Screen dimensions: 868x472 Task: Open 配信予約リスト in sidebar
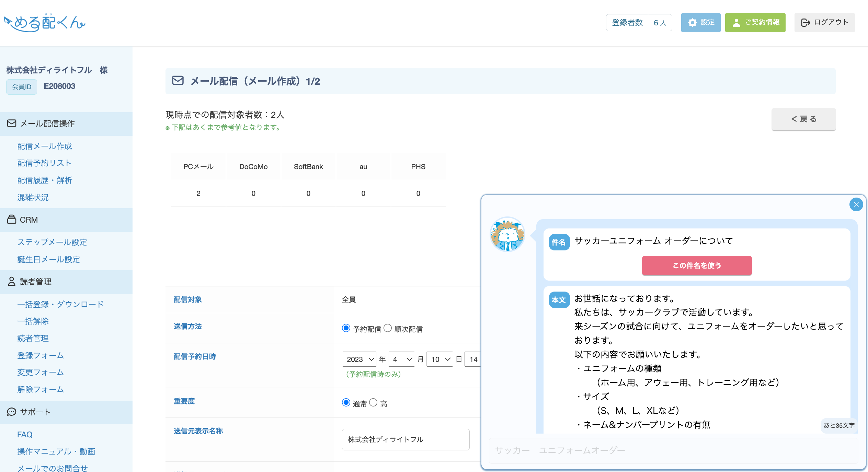coord(44,163)
